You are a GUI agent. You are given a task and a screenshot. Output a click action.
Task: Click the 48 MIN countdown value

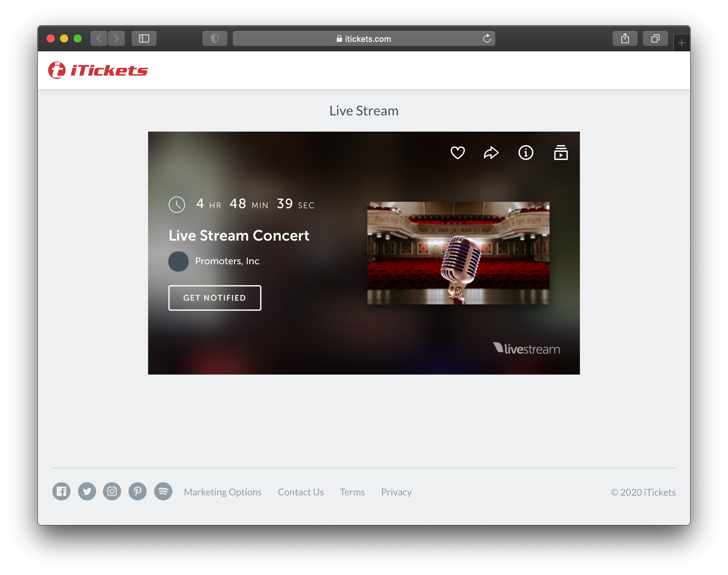coord(249,204)
